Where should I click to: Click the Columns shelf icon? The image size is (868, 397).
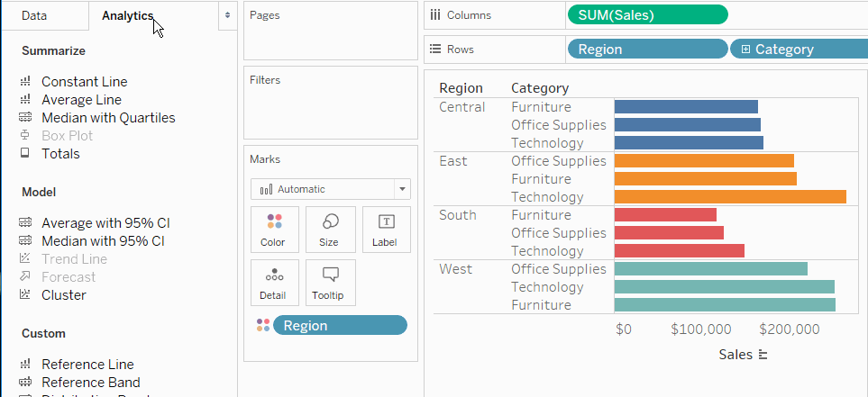(x=435, y=14)
